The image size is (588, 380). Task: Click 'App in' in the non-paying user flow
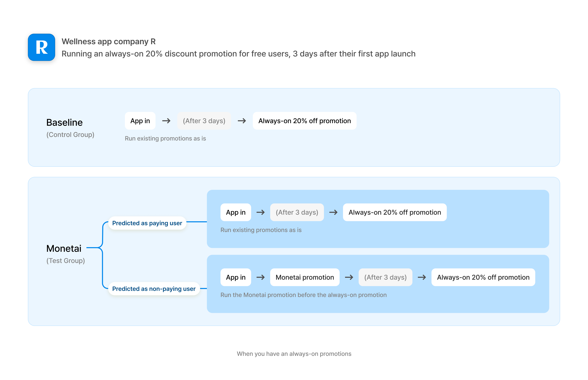tap(236, 277)
